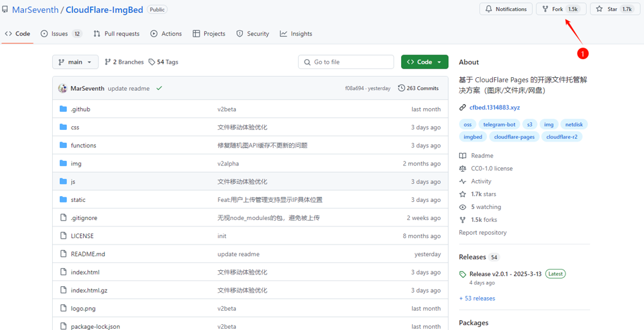Open the green Code dropdown button
The image size is (644, 330).
click(424, 62)
